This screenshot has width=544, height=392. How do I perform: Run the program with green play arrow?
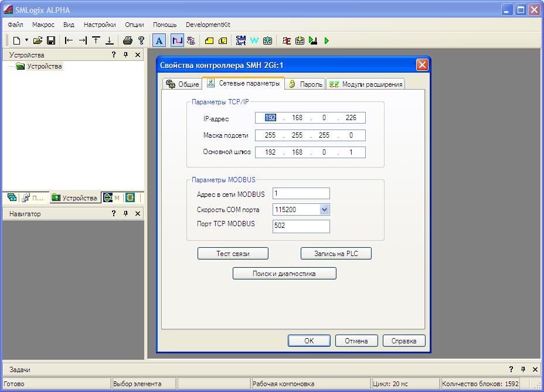click(327, 40)
